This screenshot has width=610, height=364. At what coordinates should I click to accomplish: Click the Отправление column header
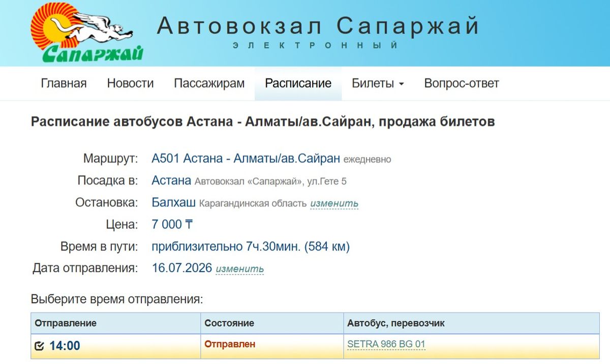pyautogui.click(x=116, y=323)
